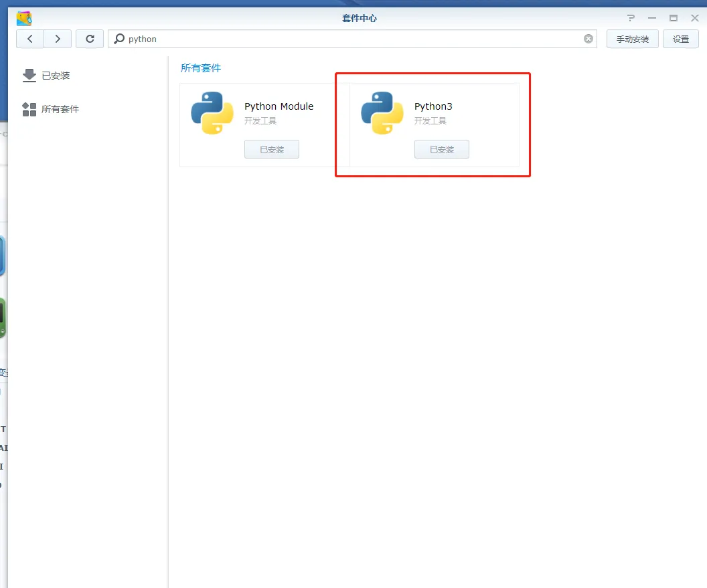The height and width of the screenshot is (588, 707).
Task: Minimize the Package Center window
Action: (x=652, y=18)
